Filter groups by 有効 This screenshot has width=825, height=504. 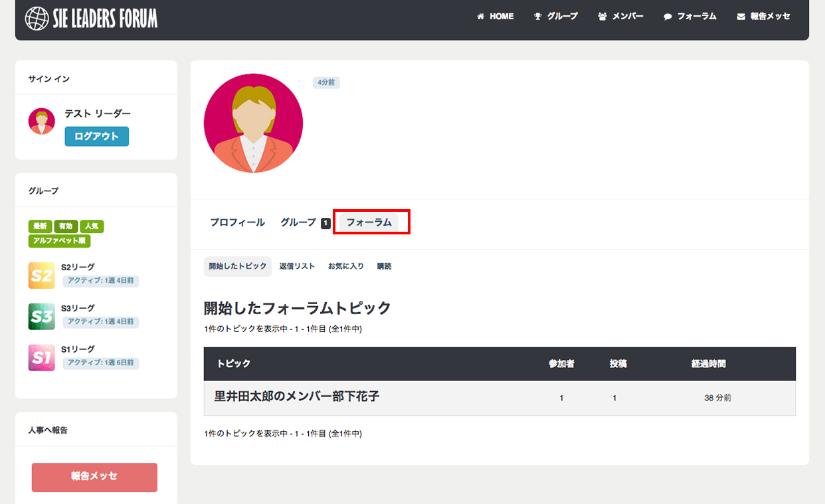click(x=65, y=226)
